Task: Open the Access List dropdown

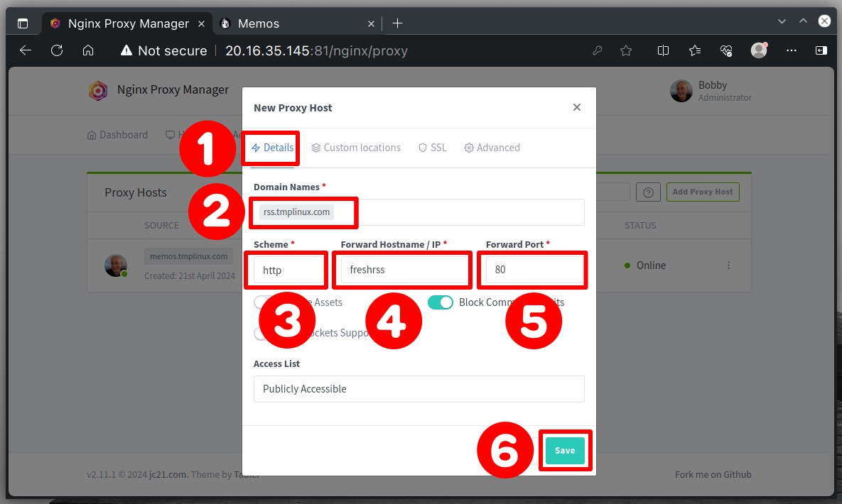Action: coord(419,388)
